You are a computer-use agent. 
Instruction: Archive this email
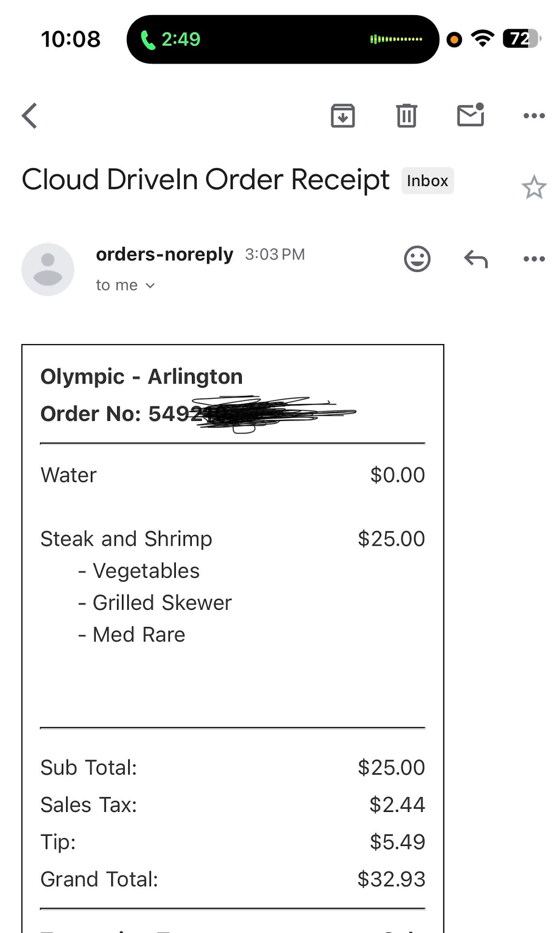[343, 116]
